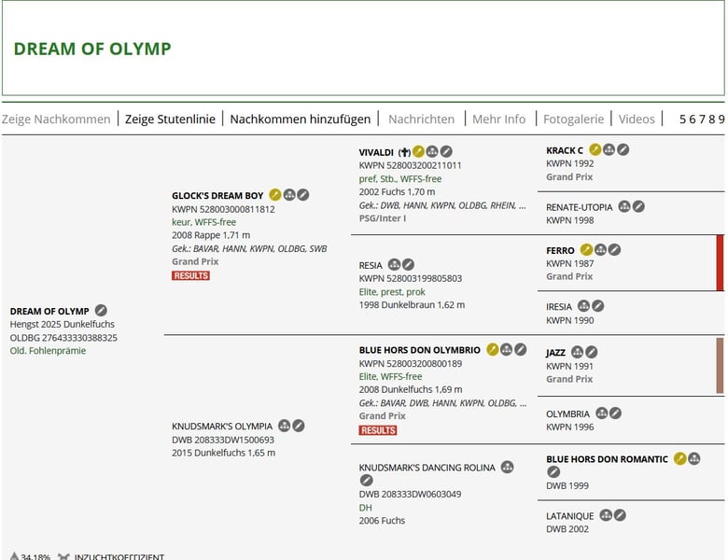Image resolution: width=728 pixels, height=560 pixels.
Task: Open hierarchy icon next to FERRO
Action: coord(600,250)
